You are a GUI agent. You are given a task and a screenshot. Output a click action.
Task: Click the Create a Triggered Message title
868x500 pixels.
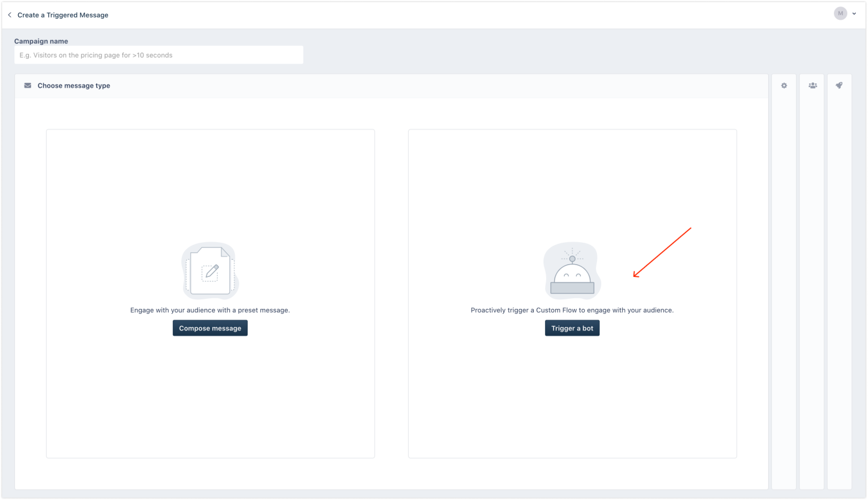tap(63, 15)
